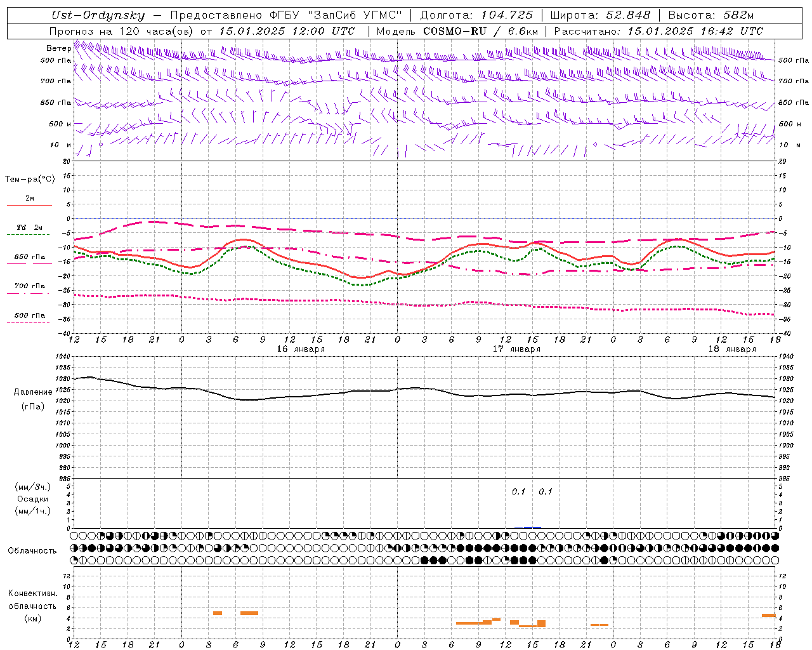
Task: Click the (мм/3ч.) precipitation unit label
Action: [32, 487]
